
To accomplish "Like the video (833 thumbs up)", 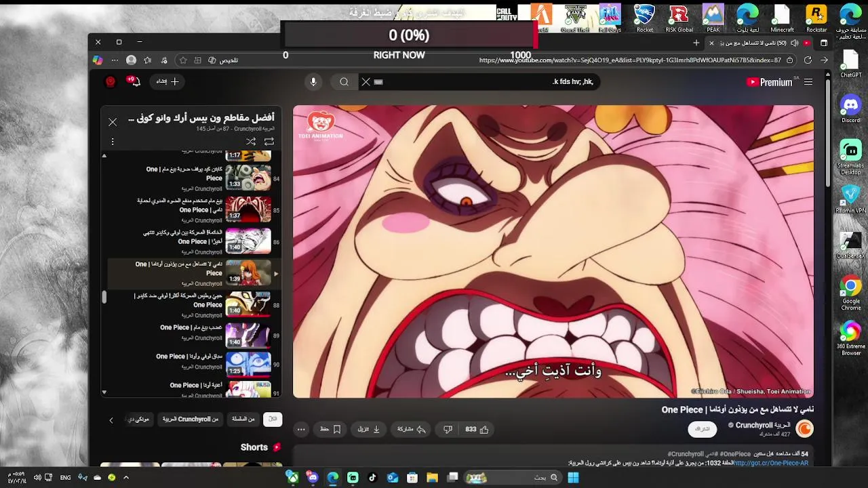I will pyautogui.click(x=477, y=429).
